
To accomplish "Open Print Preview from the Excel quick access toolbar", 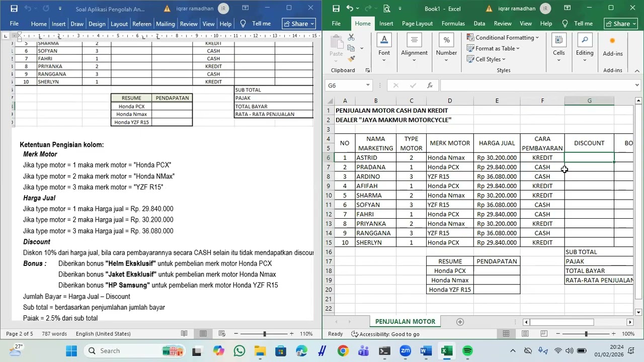I will (x=386, y=9).
